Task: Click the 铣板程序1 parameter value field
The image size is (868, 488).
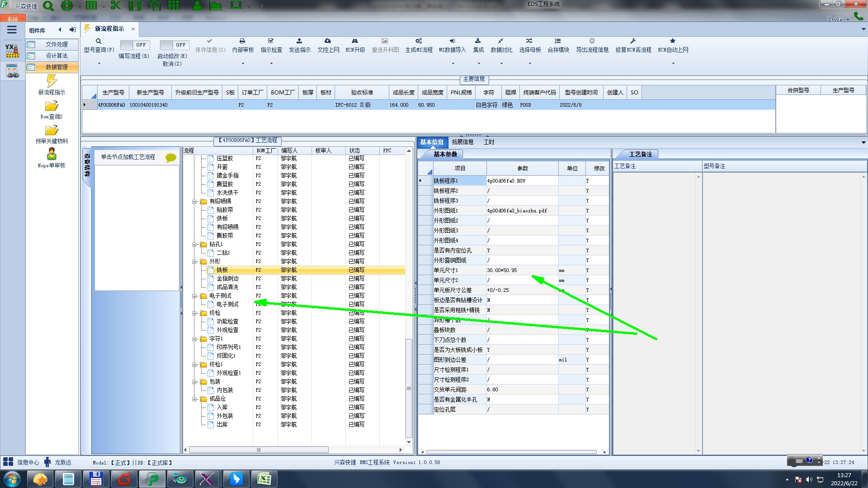Action: [522, 181]
